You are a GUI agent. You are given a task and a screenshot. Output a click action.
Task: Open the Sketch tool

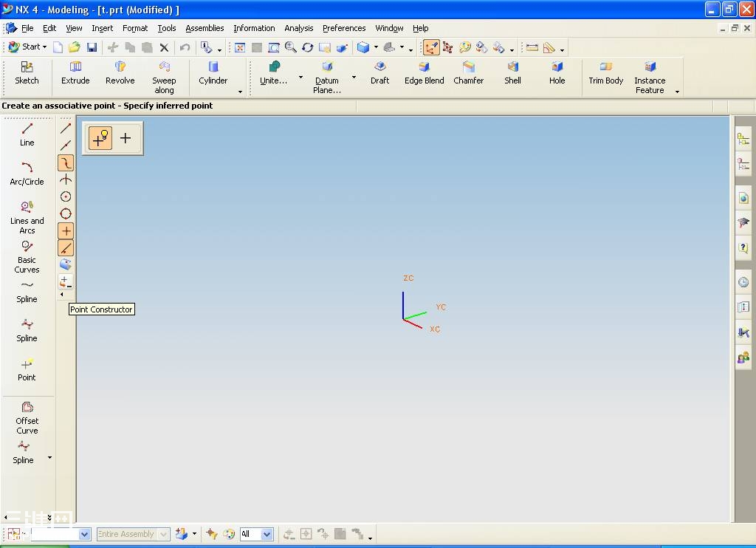(x=27, y=73)
